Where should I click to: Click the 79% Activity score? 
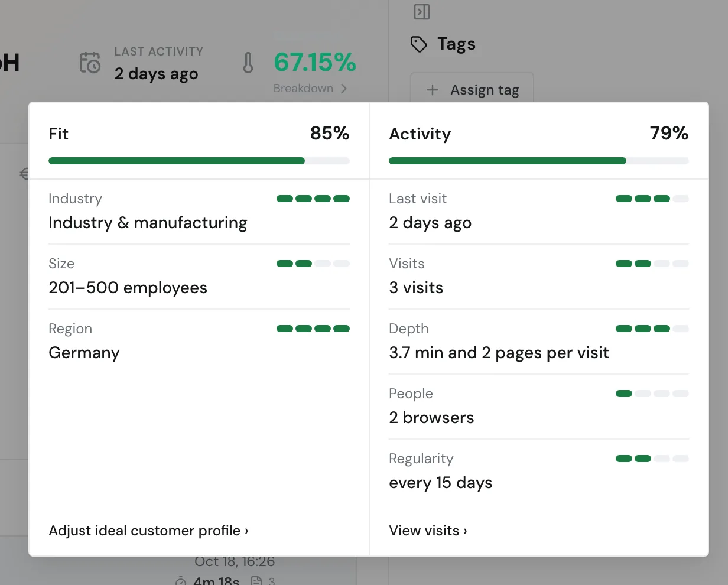(669, 134)
